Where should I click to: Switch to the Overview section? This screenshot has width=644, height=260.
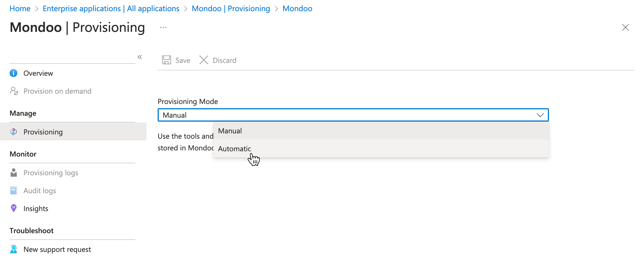coord(38,73)
